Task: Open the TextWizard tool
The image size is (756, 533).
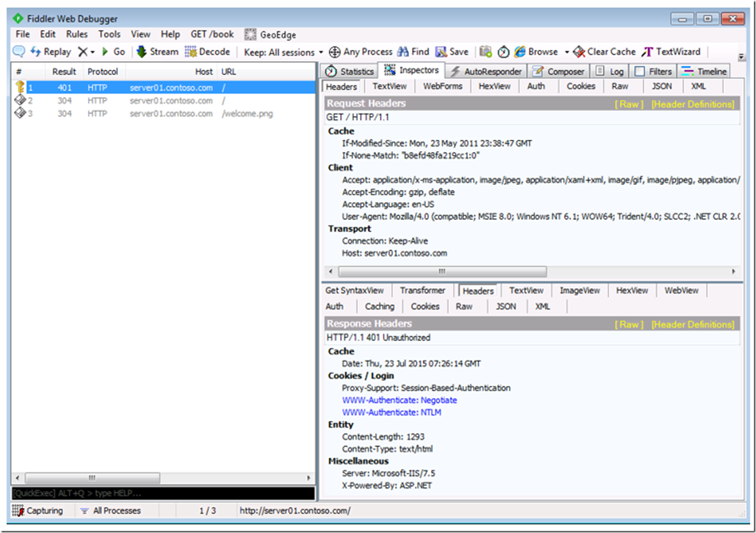Action: (x=671, y=51)
